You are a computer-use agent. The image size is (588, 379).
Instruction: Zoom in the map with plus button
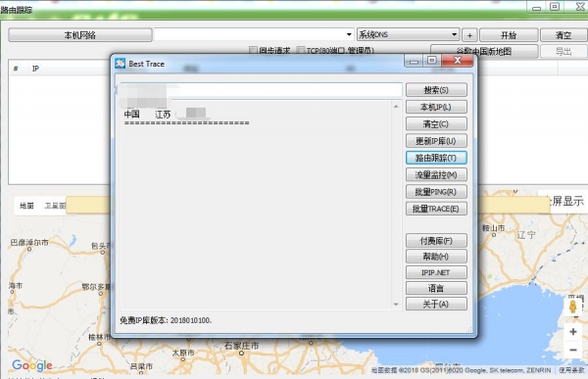pos(573,332)
